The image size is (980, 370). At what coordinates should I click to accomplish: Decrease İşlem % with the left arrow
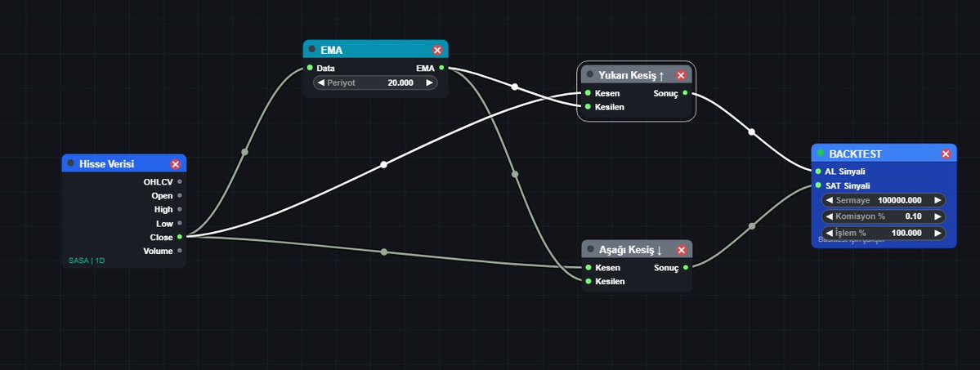click(x=830, y=233)
